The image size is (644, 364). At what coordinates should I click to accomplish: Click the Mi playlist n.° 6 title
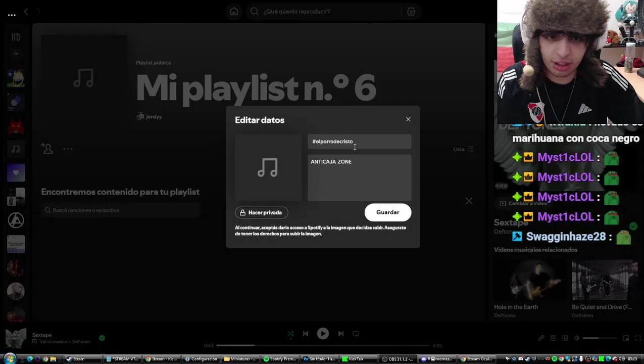(256, 88)
